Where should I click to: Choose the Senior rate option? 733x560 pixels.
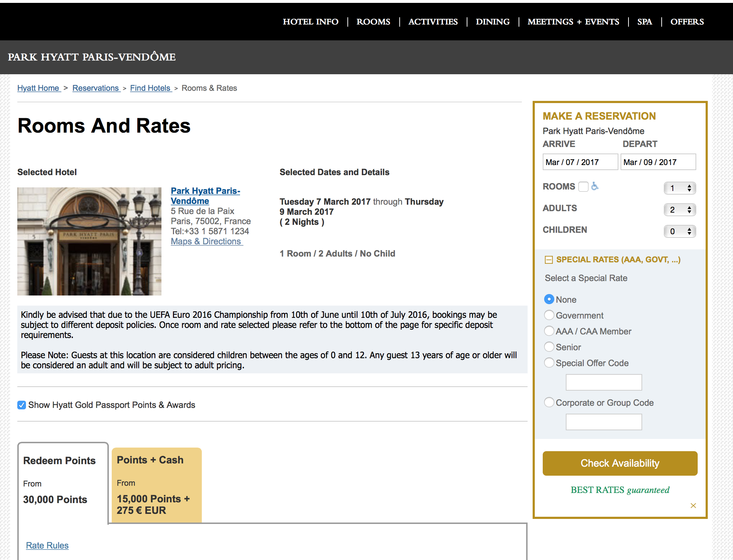(x=549, y=347)
